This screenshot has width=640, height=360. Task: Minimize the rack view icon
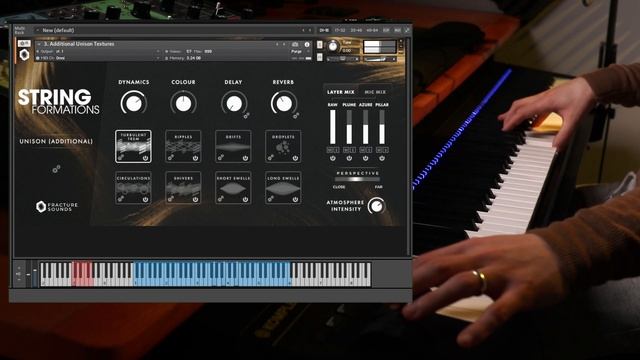[407, 30]
